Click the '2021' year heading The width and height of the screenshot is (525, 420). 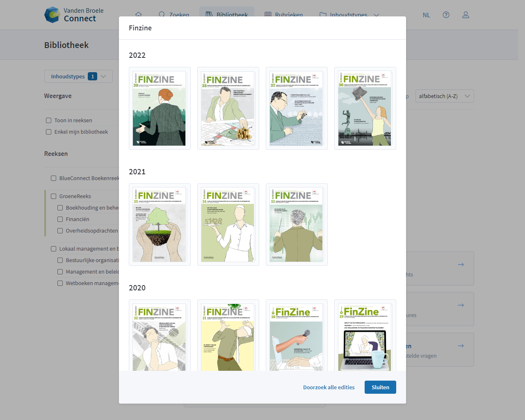(137, 172)
